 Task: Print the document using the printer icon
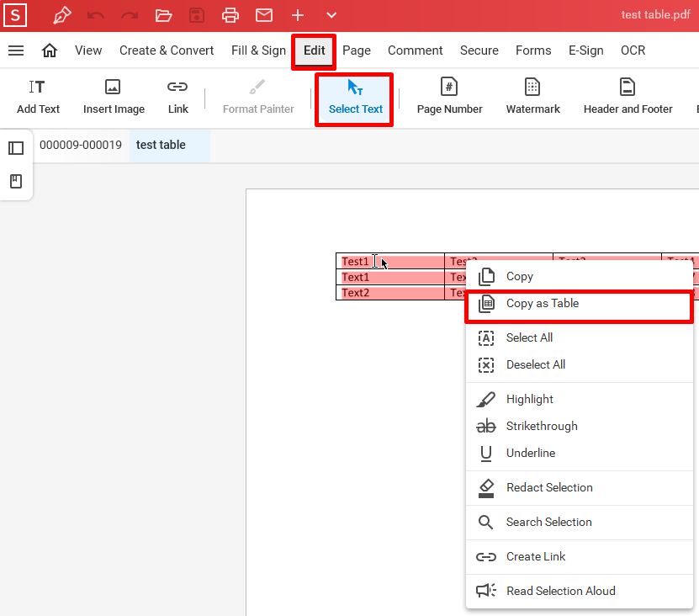tap(230, 16)
